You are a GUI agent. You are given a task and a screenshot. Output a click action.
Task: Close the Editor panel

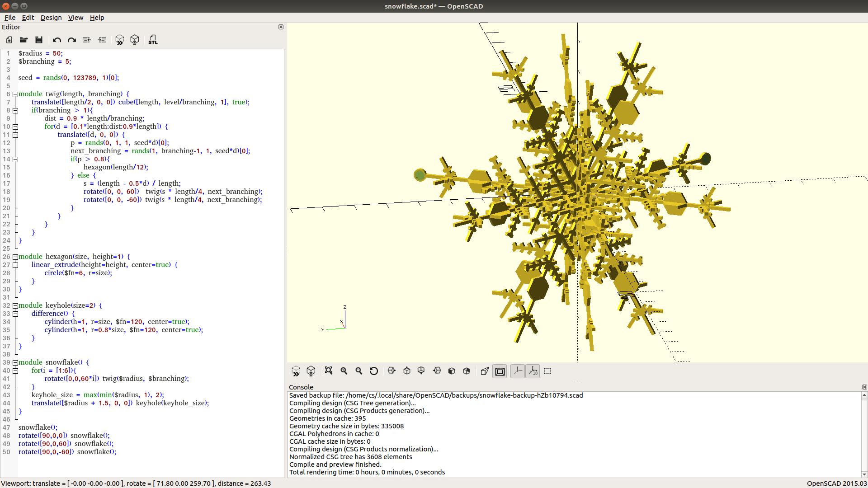click(x=281, y=27)
